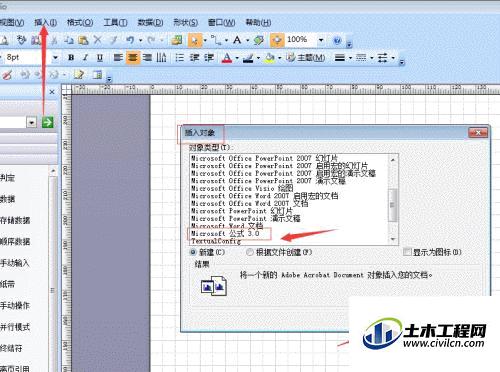Click the object type list scroll-up arrow
Image resolution: width=500 pixels, height=372 pixels.
(393, 160)
